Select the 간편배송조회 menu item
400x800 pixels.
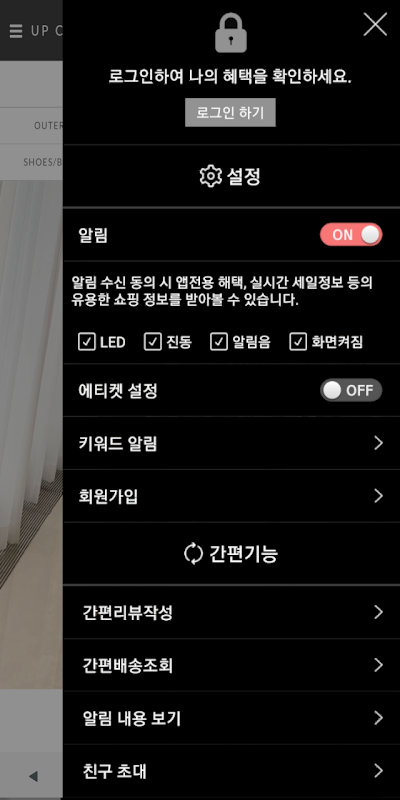[x=232, y=665]
